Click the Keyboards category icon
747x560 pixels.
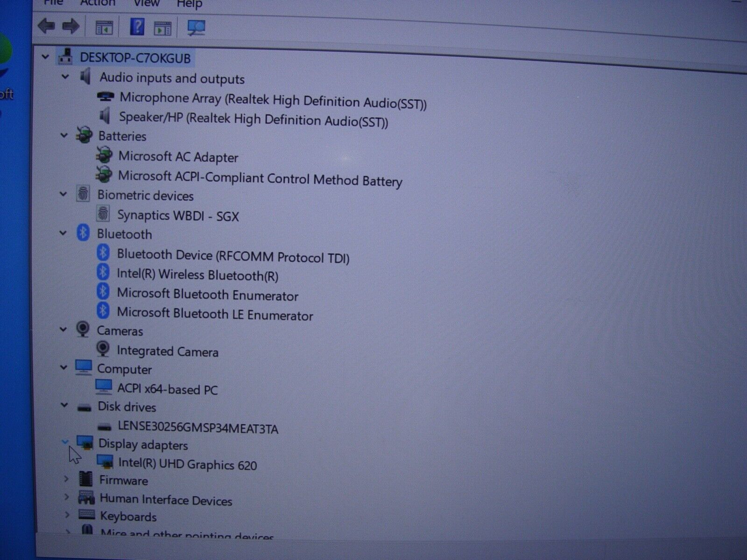coord(87,515)
